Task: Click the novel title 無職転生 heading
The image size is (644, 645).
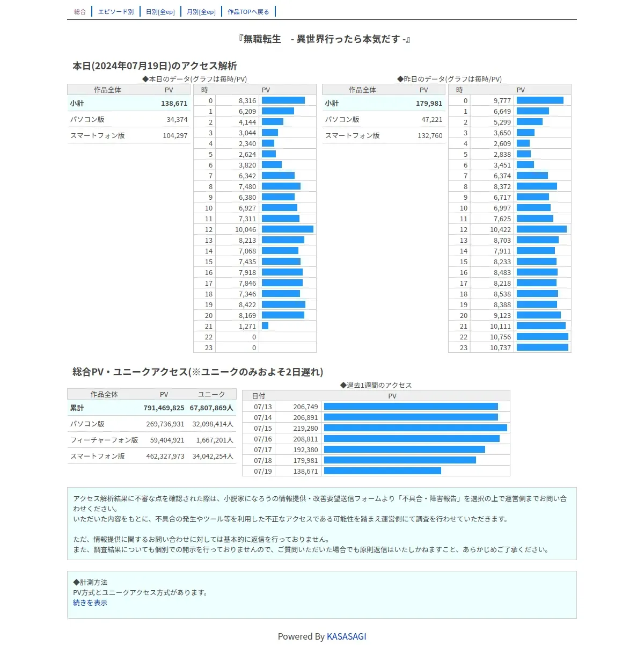Action: [x=324, y=39]
